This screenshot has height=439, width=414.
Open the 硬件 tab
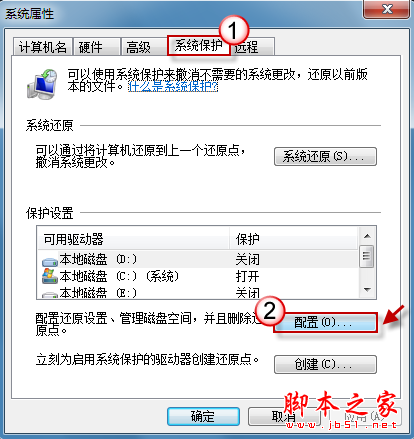[97, 47]
